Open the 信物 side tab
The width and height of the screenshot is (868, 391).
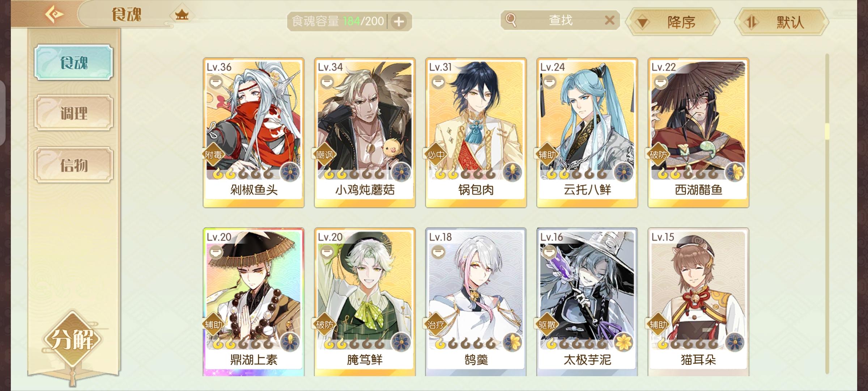74,165
